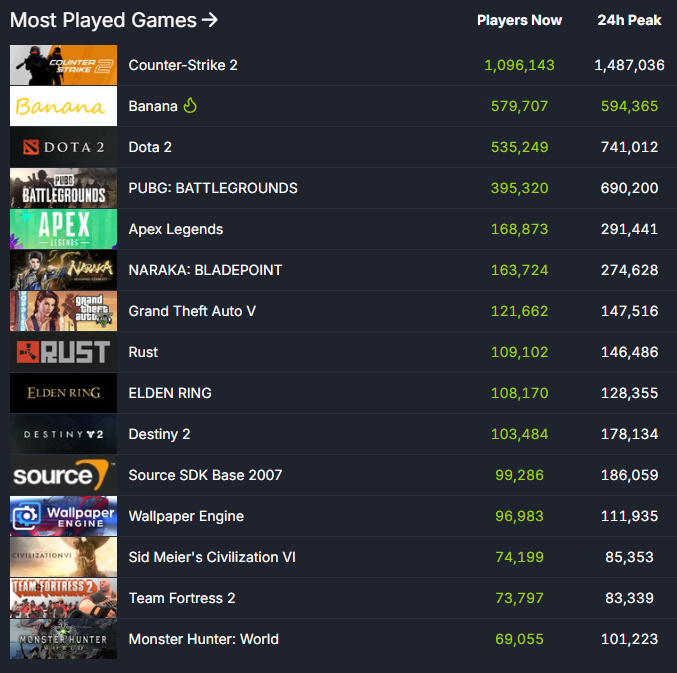Click the flame trending icon next to Banana
677x673 pixels.
coord(190,105)
